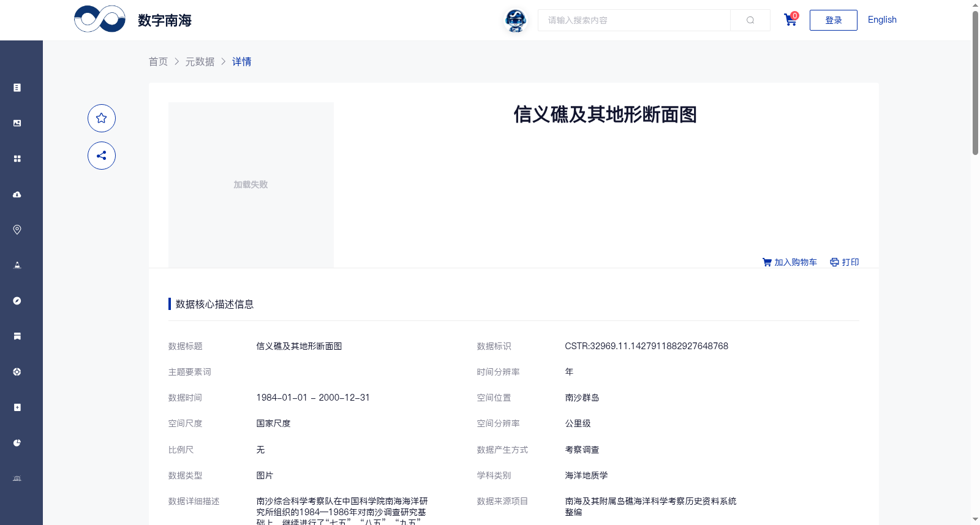Click the 数据标题 field label
This screenshot has height=525, width=980.
click(x=186, y=346)
